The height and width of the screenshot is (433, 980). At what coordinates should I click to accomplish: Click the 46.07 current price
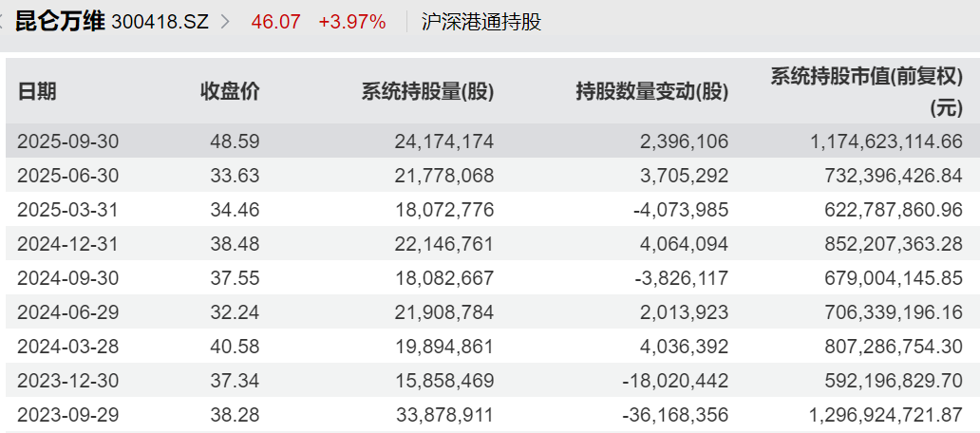tap(275, 21)
